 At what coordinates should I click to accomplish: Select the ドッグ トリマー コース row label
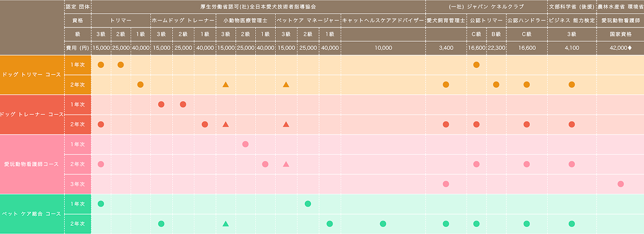[x=32, y=75]
